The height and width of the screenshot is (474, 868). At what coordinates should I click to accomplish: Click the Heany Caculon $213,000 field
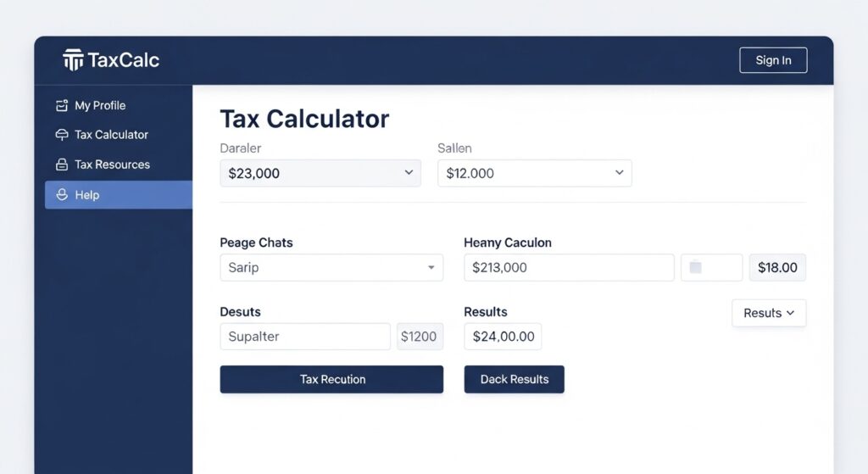pyautogui.click(x=569, y=268)
